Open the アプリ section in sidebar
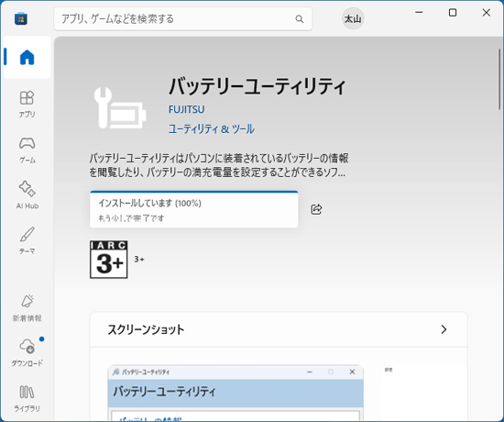 tap(27, 104)
